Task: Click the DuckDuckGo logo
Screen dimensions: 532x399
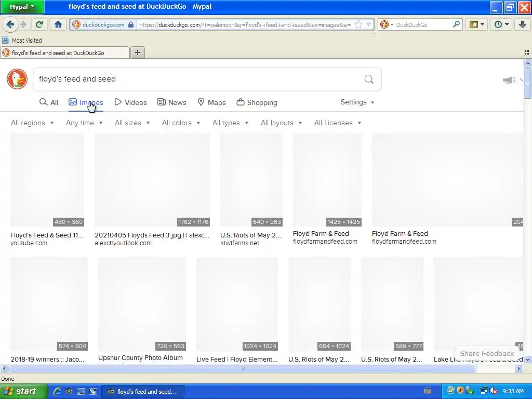Action: coord(17,79)
